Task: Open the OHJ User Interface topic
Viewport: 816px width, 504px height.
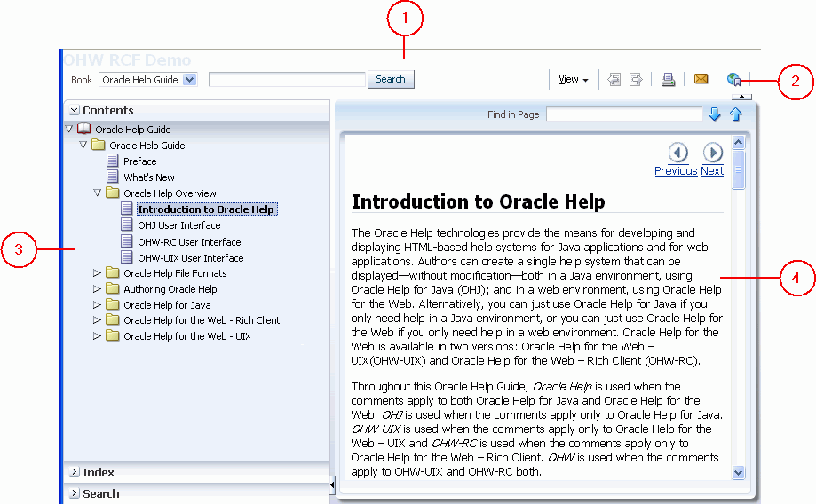Action: [x=179, y=225]
